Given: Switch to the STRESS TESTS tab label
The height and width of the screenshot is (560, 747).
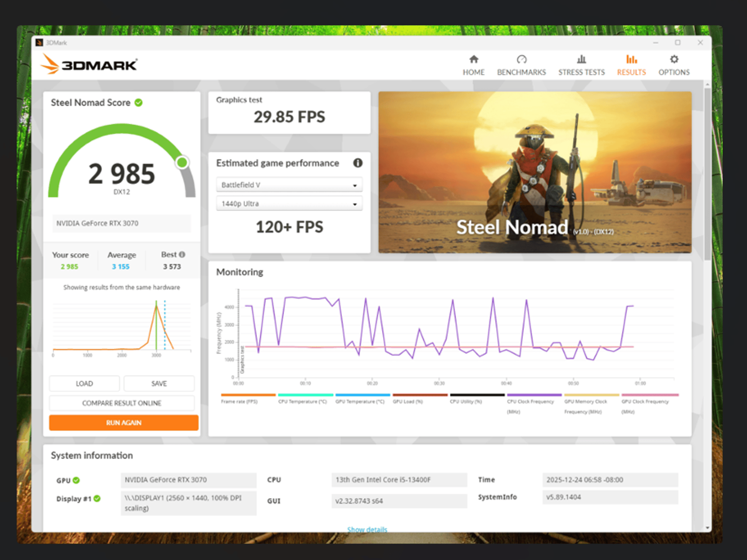Looking at the screenshot, I should [x=581, y=72].
